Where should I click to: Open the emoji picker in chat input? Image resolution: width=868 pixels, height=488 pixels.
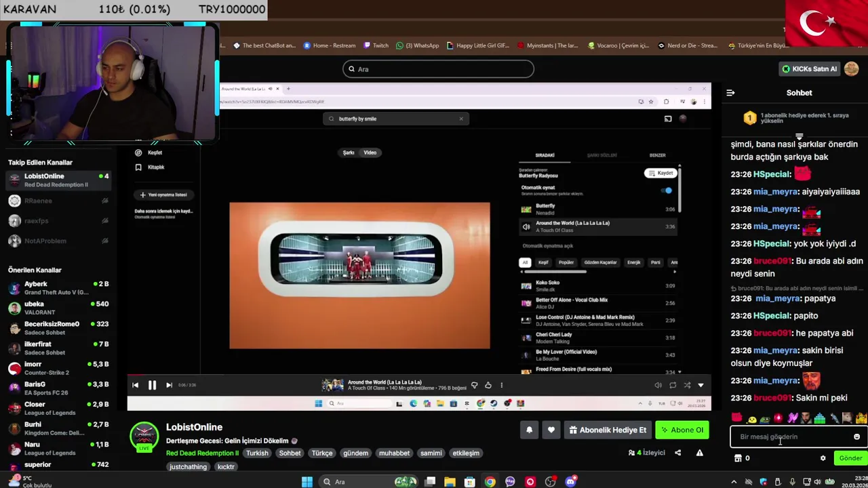[856, 437]
